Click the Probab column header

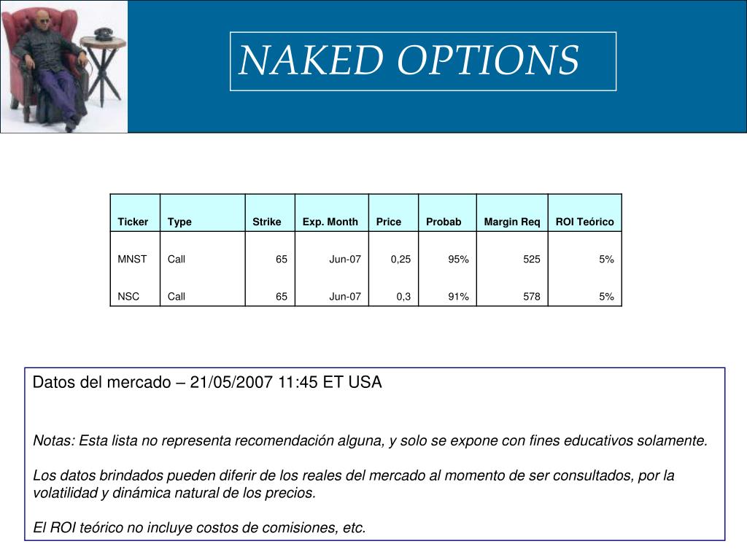click(x=447, y=213)
